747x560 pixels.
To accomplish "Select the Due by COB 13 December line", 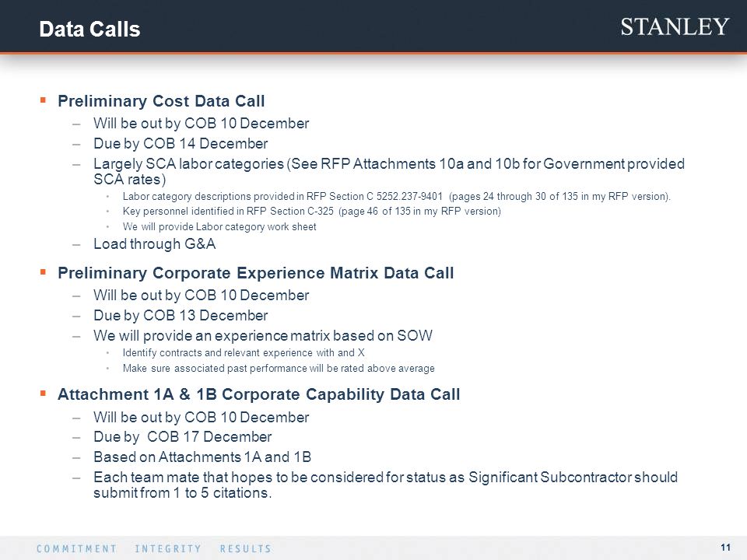I will (181, 315).
